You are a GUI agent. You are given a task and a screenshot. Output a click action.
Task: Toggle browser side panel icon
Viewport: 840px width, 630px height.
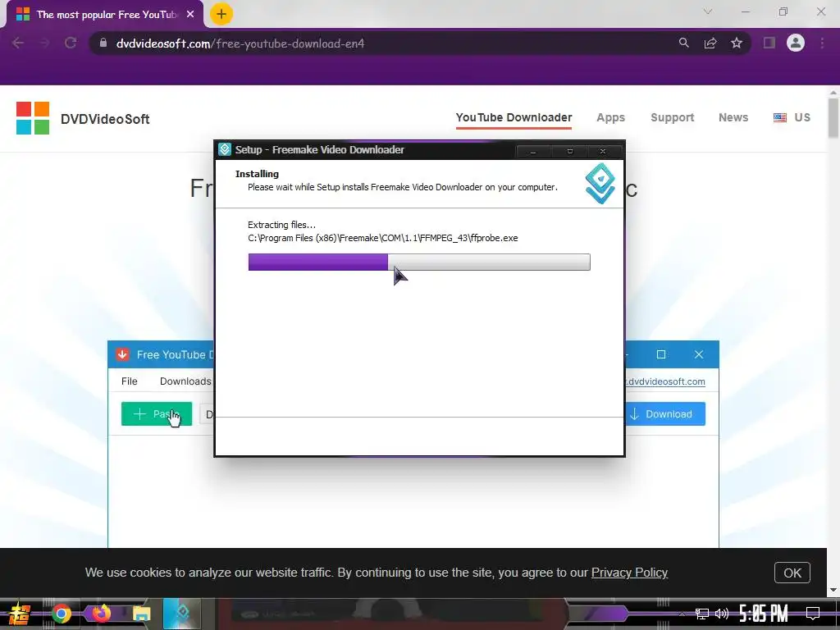[x=769, y=43]
